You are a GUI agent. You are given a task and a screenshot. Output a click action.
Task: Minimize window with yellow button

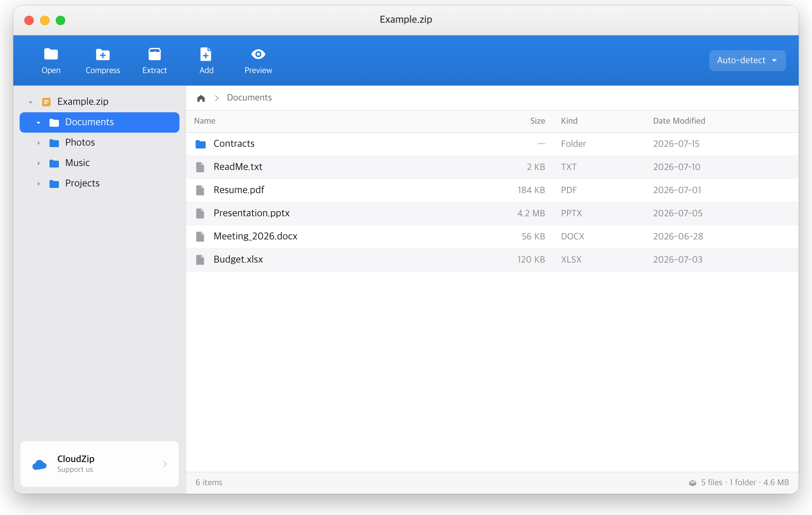[x=45, y=20]
